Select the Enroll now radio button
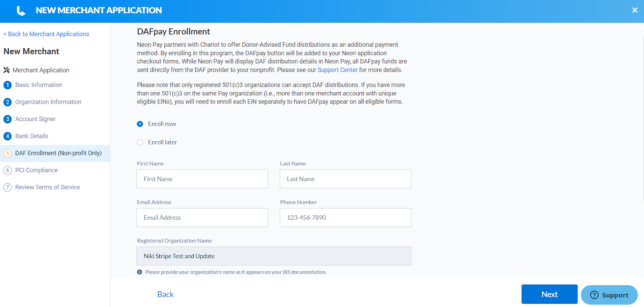Screen dimensions: 644x307 (x=140, y=124)
